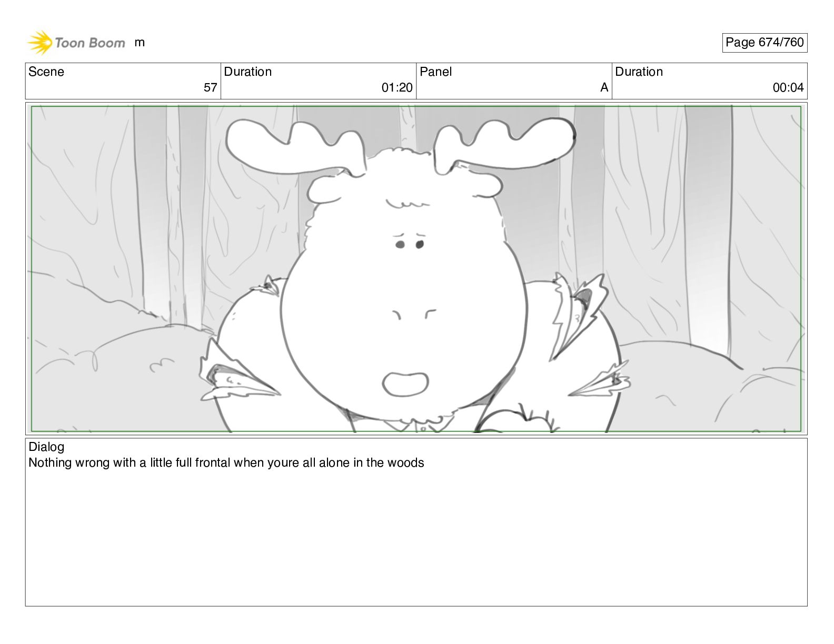The height and width of the screenshot is (644, 834).
Task: Click the moose's eyes
Action: pos(410,245)
